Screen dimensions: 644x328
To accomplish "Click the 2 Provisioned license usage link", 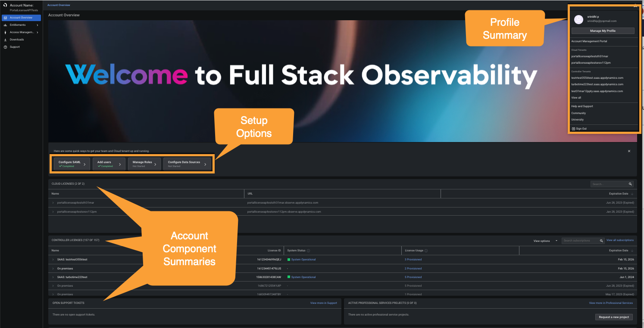I will pyautogui.click(x=413, y=269).
